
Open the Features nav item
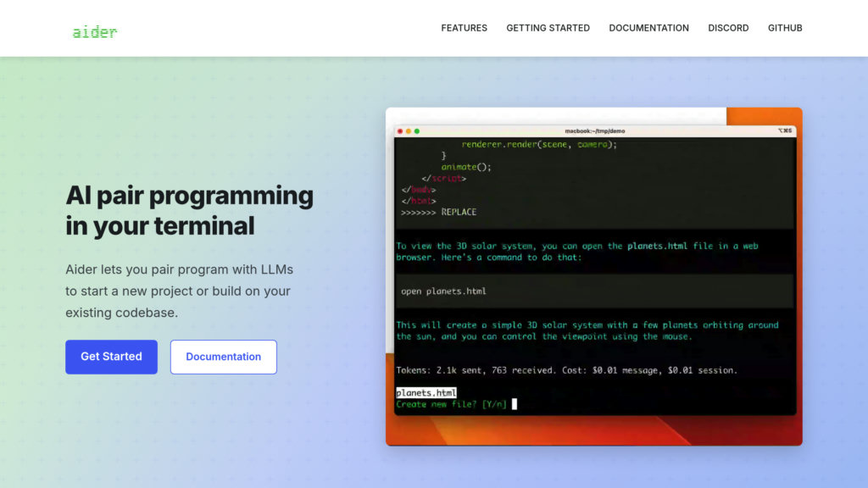464,28
